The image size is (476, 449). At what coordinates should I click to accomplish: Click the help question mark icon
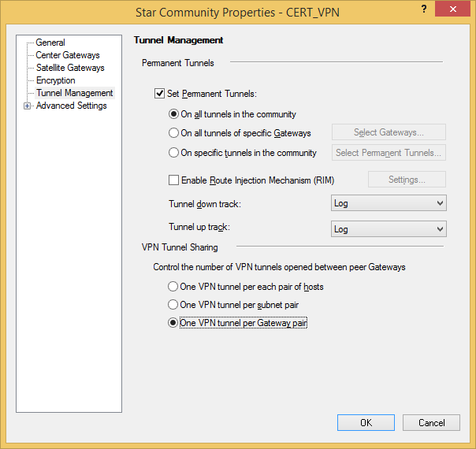pyautogui.click(x=424, y=9)
